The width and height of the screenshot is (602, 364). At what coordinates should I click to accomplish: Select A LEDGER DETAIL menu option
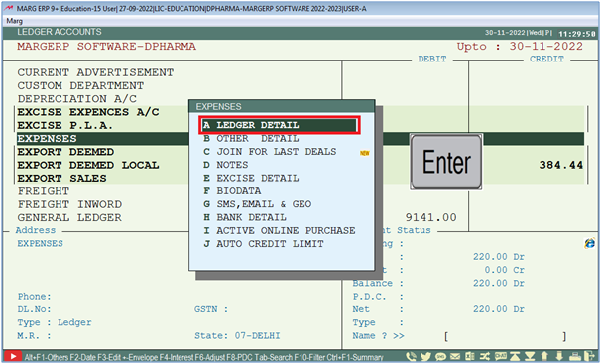280,125
